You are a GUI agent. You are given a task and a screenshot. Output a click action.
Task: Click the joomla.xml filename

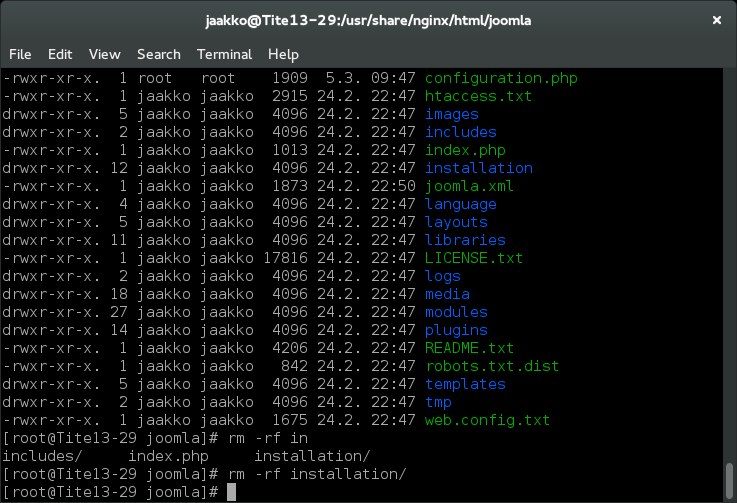click(x=470, y=186)
